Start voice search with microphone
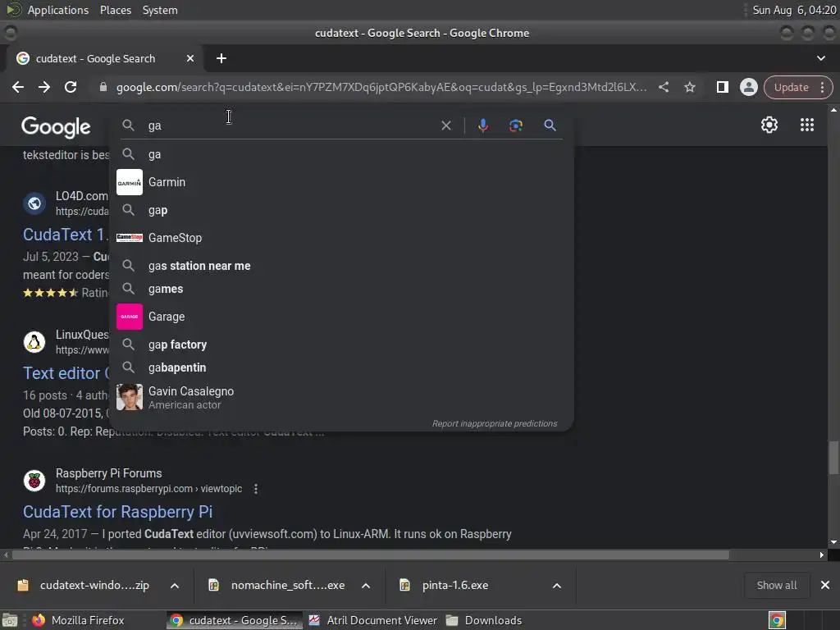840x630 pixels. tap(482, 126)
